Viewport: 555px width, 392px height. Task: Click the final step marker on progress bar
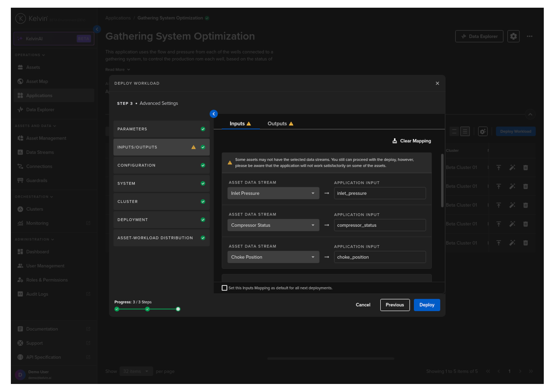point(178,309)
